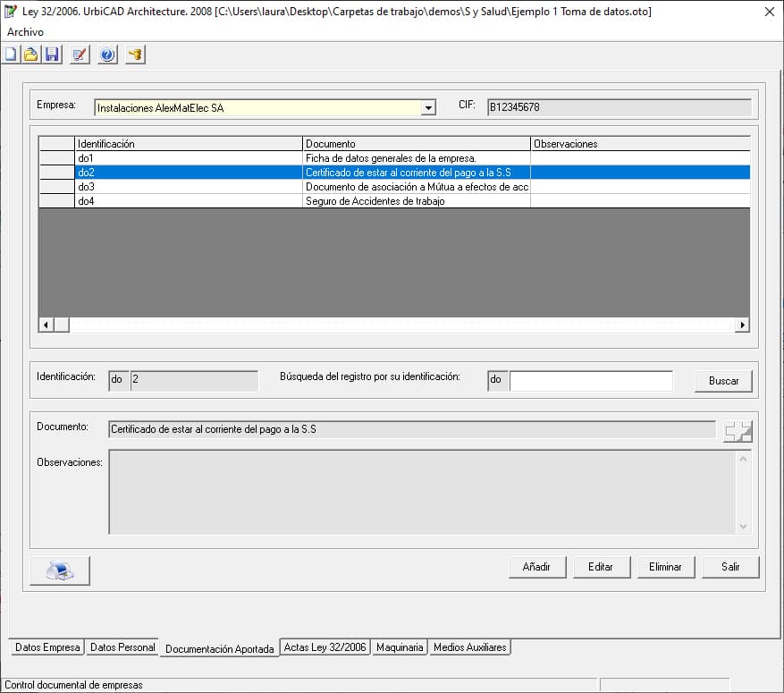Click the edit document pencil icon

click(x=80, y=54)
